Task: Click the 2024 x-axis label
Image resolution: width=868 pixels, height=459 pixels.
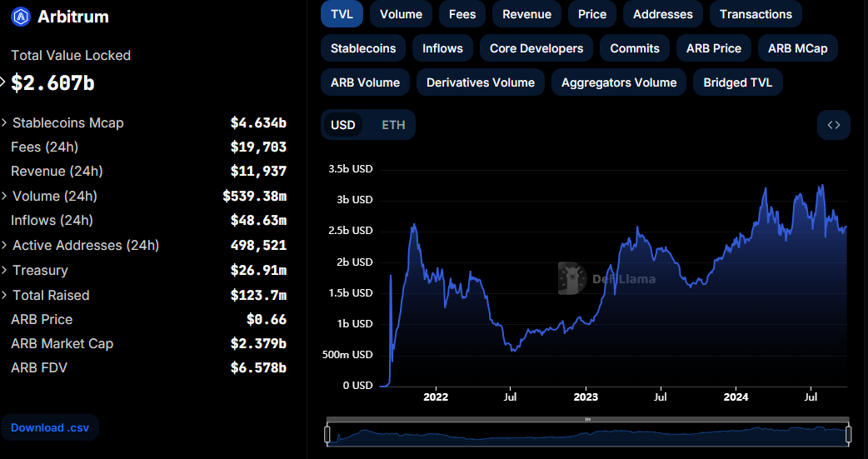Action: (x=736, y=397)
